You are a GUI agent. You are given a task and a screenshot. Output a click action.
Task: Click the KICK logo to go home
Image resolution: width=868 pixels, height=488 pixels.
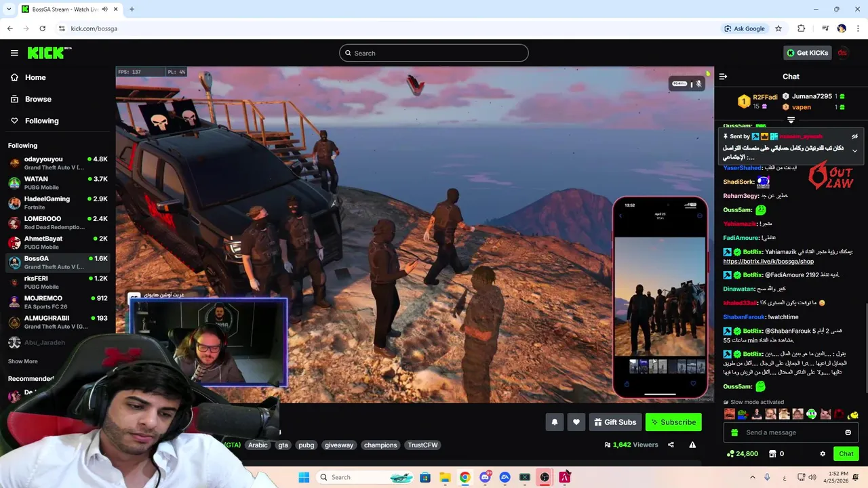(50, 53)
